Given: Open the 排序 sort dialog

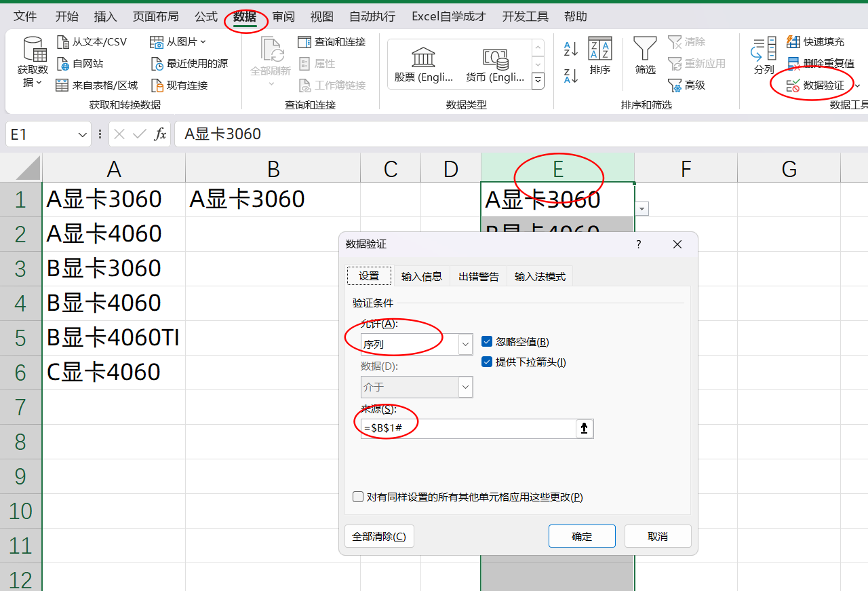Looking at the screenshot, I should pos(600,56).
